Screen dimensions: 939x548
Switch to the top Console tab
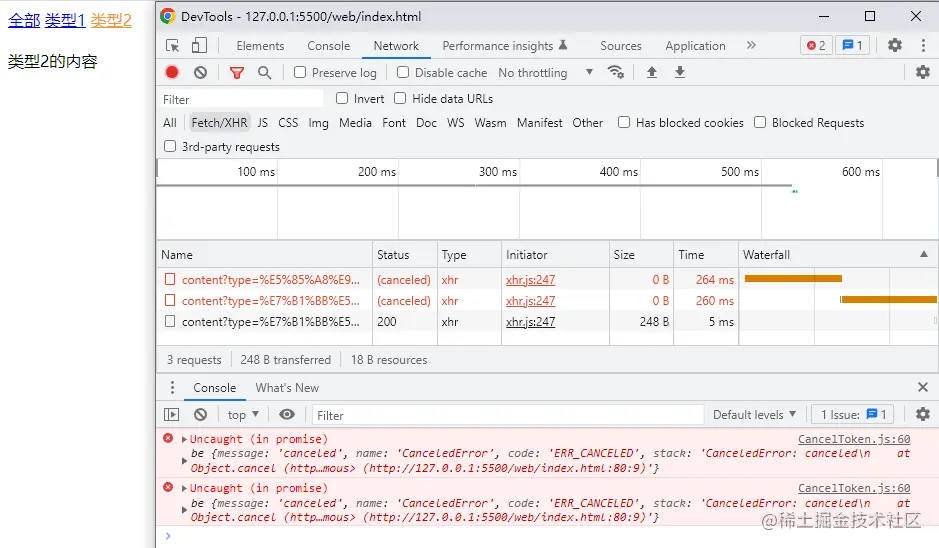(328, 46)
